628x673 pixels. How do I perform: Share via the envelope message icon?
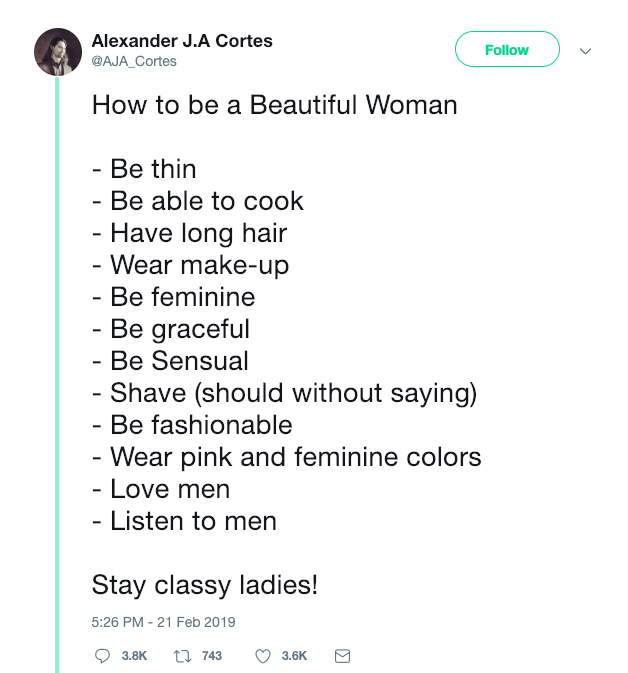coord(341,656)
